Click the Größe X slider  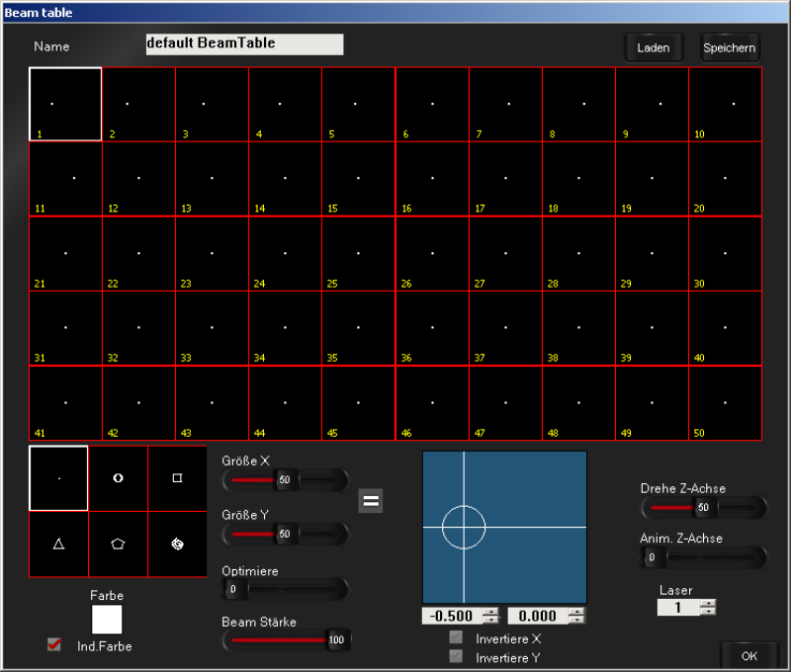click(x=286, y=480)
